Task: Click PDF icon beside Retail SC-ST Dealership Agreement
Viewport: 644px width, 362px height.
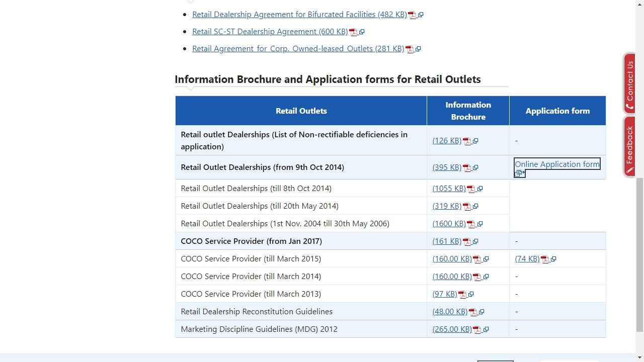Action: (353, 32)
